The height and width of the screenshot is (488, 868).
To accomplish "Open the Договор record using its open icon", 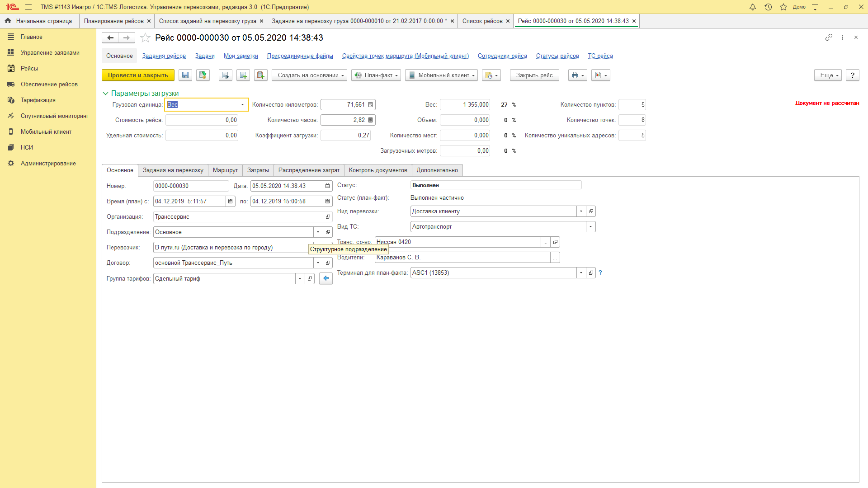I will pos(328,263).
